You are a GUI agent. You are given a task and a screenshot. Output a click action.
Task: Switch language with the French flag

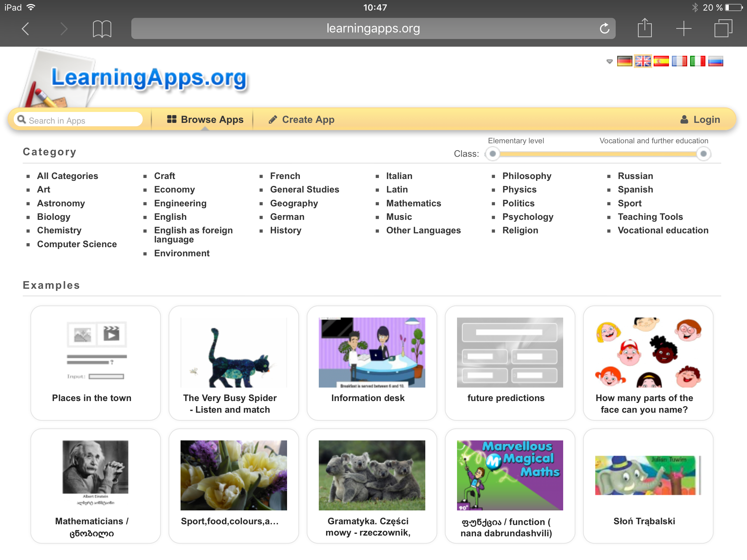[679, 61]
